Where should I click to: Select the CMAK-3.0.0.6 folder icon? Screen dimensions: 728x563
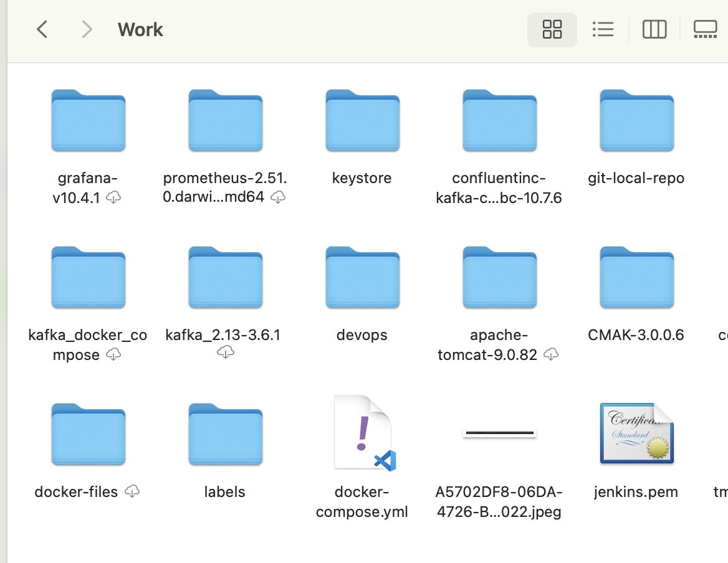point(636,277)
